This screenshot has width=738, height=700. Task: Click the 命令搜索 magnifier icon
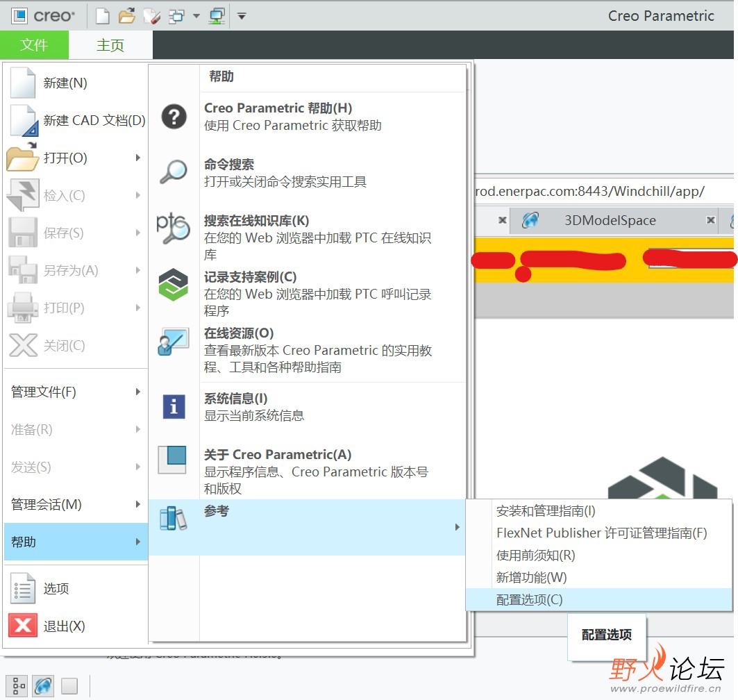174,172
